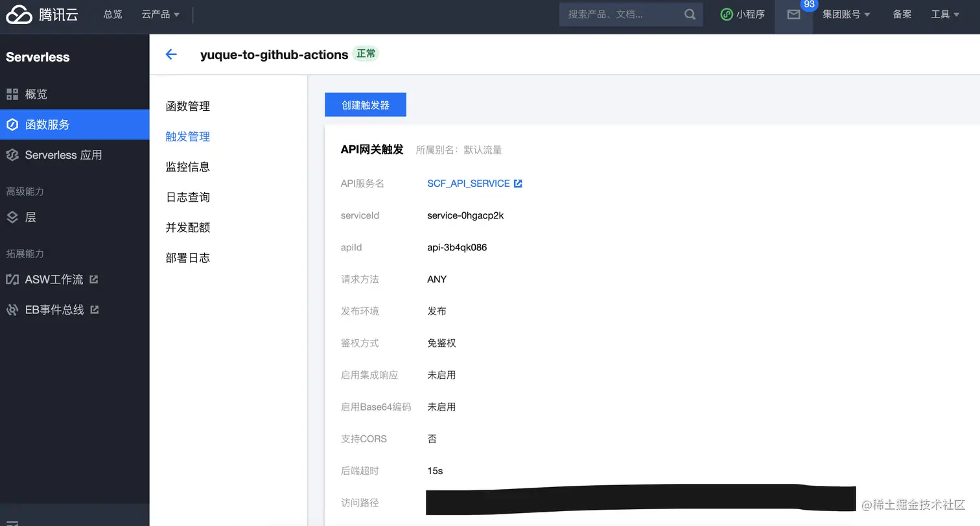Viewport: 980px width, 526px height.
Task: Expand the 集团账号 account dropdown
Action: click(846, 14)
